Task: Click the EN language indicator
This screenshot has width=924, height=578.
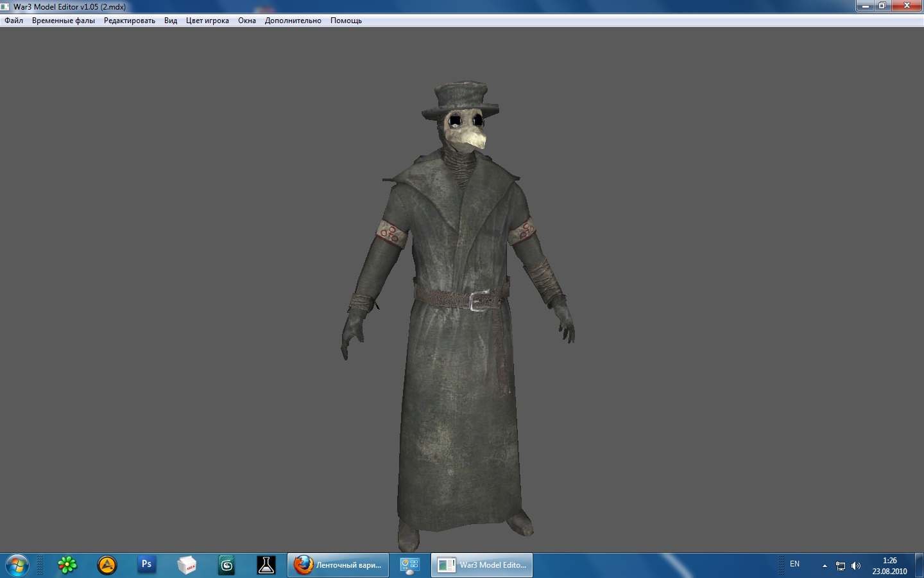Action: click(794, 564)
